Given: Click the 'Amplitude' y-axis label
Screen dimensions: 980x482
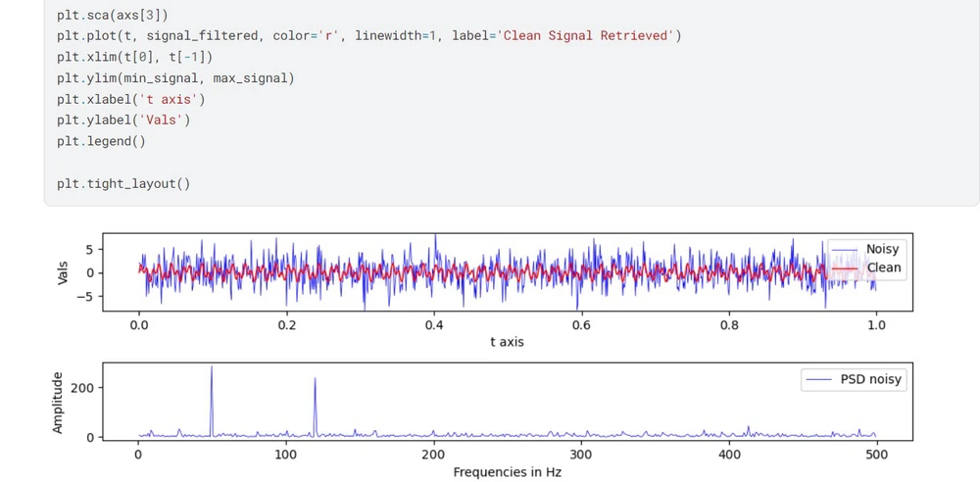Looking at the screenshot, I should [58, 402].
